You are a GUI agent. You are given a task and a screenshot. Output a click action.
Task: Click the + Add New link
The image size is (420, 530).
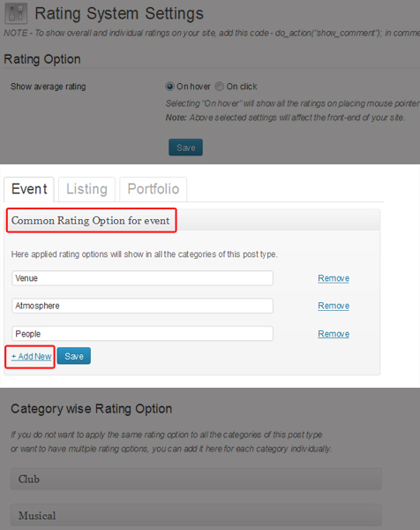[32, 356]
